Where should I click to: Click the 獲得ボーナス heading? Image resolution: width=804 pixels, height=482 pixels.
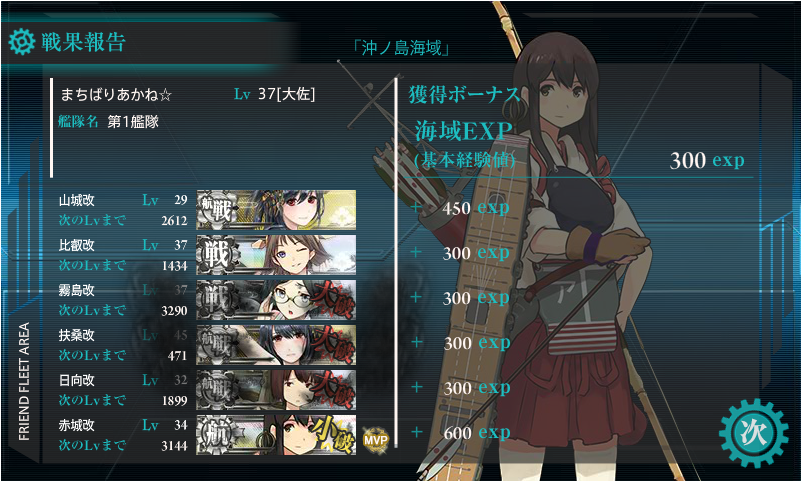coord(465,94)
